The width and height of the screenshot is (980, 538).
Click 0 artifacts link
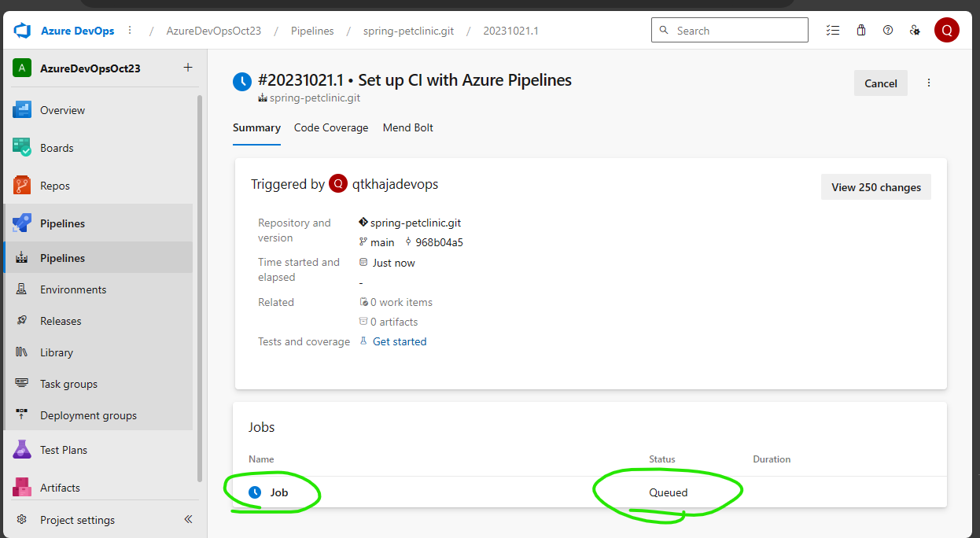click(x=394, y=322)
